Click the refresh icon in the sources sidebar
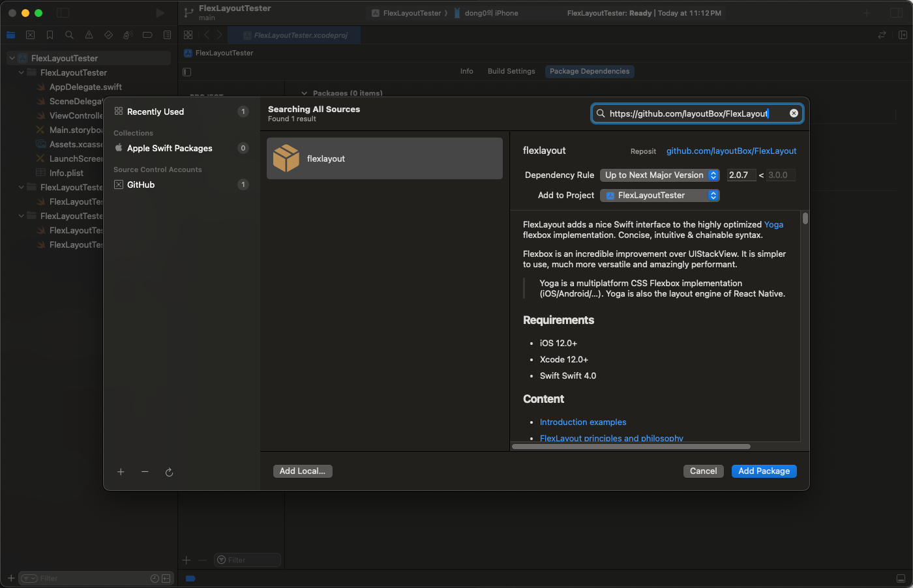Viewport: 913px width, 588px height. pyautogui.click(x=169, y=472)
